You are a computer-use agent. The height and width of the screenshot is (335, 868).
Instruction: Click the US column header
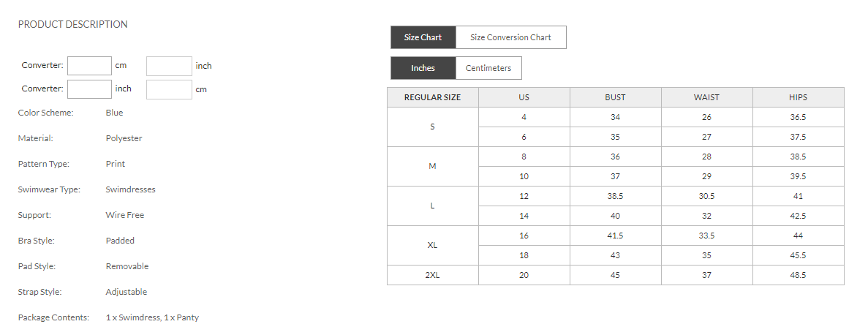524,97
